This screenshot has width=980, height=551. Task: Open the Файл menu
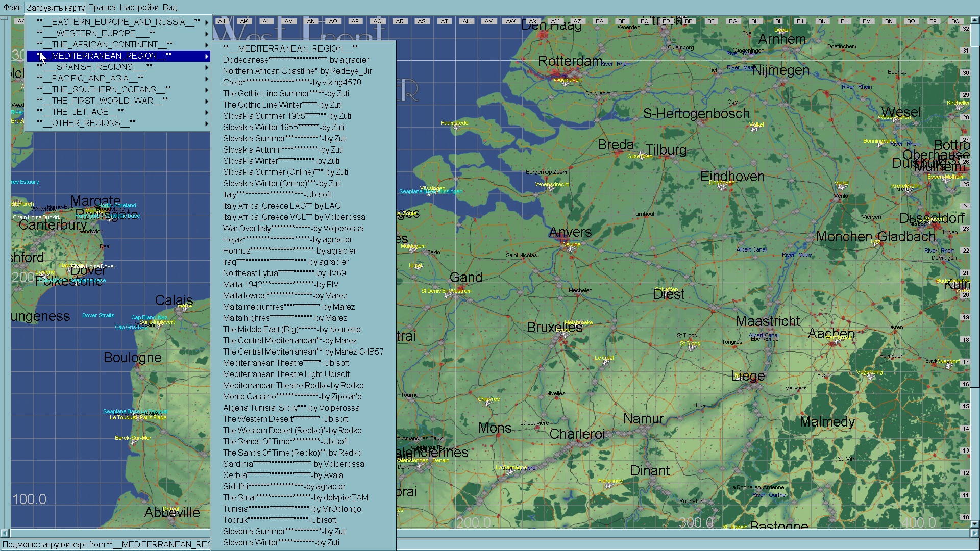12,7
